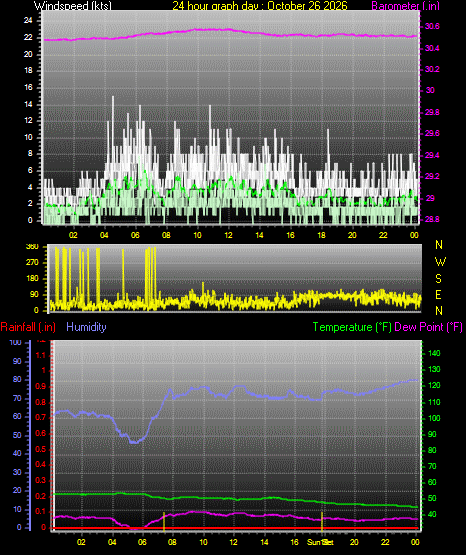Click the sunrise marker line near 08 on the bottom graph

click(164, 521)
